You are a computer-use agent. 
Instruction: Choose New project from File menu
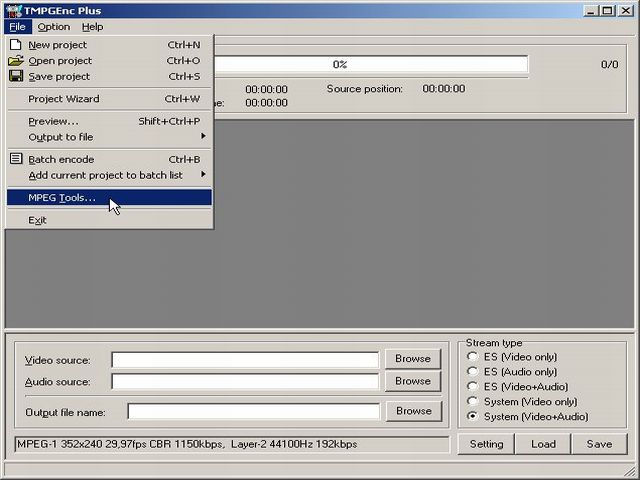pos(109,45)
